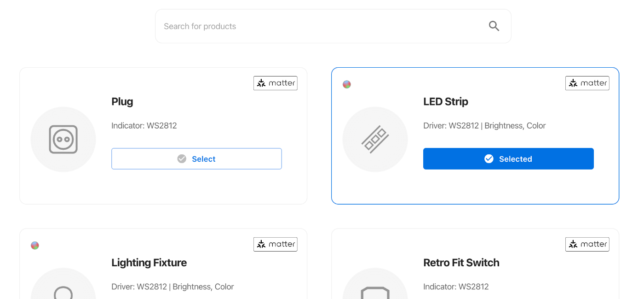Toggle the gray checkmark in Plug's Select button
Image resolution: width=644 pixels, height=299 pixels.
pyautogui.click(x=182, y=159)
